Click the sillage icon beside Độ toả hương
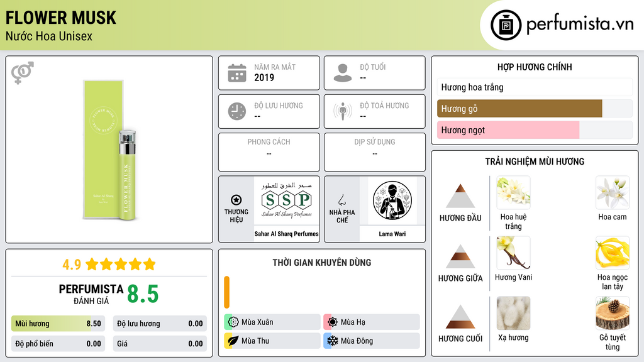644x362 pixels. pyautogui.click(x=343, y=111)
